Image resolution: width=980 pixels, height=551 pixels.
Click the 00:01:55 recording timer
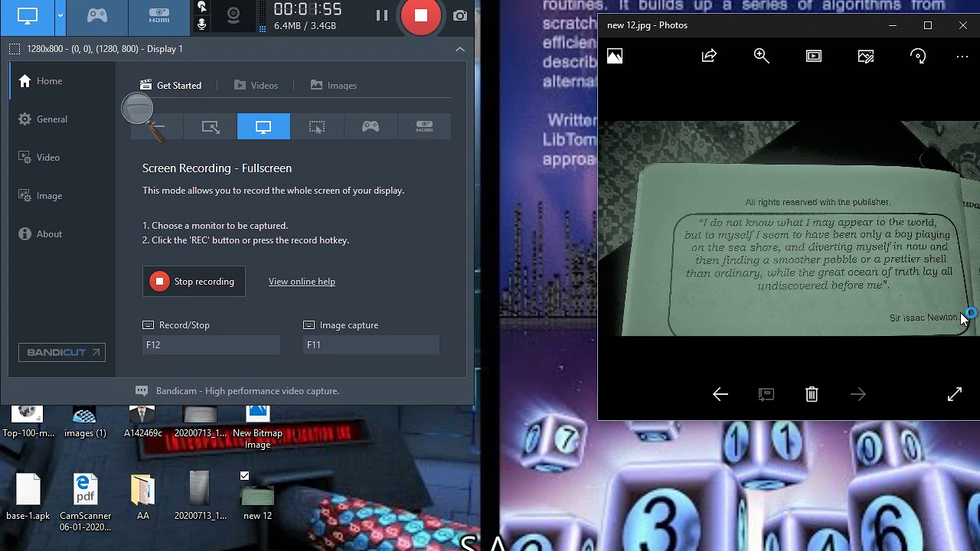(x=308, y=9)
